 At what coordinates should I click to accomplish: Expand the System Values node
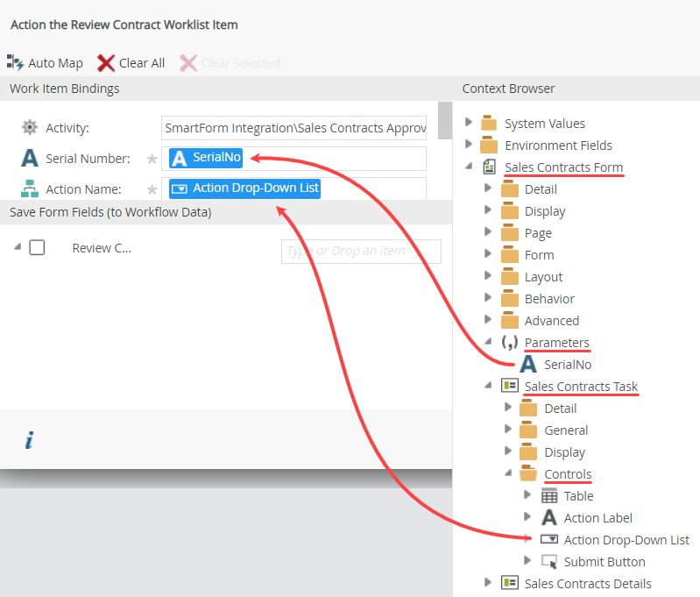point(469,122)
